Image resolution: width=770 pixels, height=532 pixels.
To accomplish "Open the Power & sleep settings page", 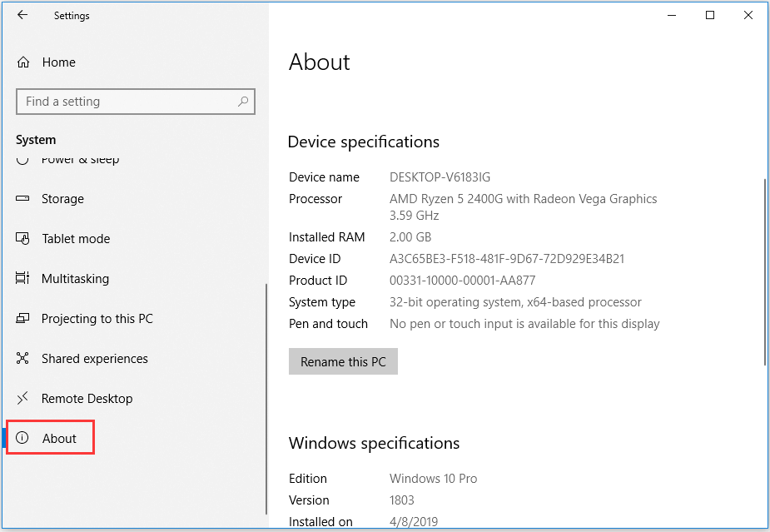I will click(x=80, y=160).
